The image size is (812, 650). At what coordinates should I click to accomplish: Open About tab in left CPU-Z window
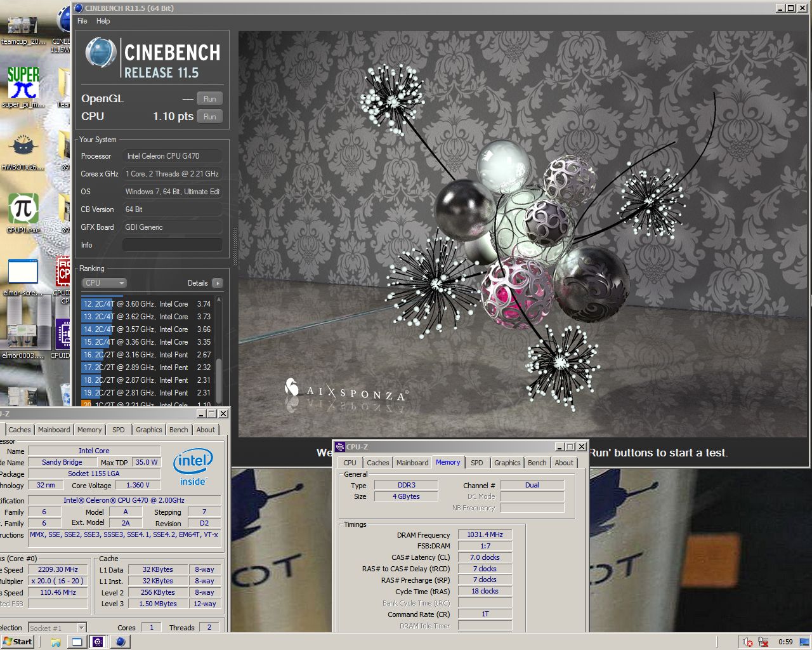pos(206,430)
